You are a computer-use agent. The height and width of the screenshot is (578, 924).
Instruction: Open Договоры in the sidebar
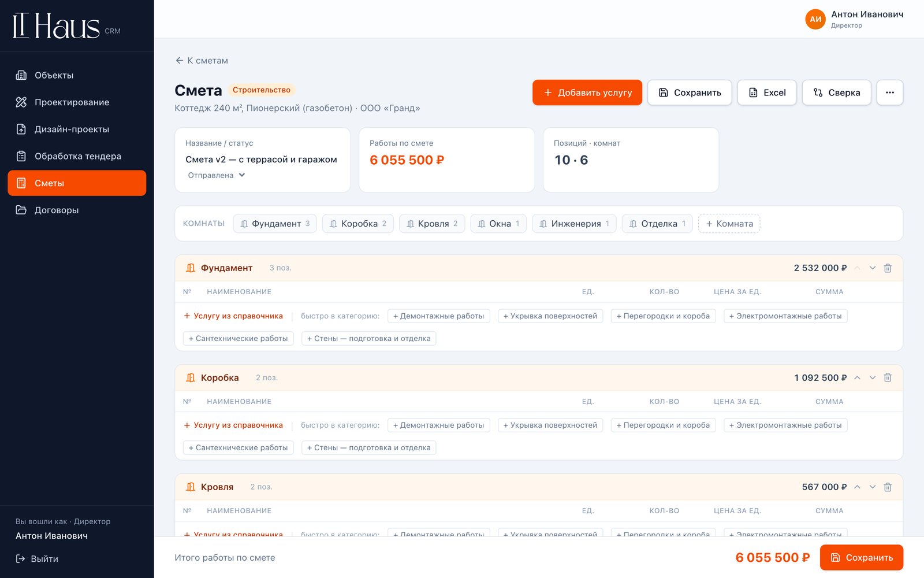pos(77,210)
